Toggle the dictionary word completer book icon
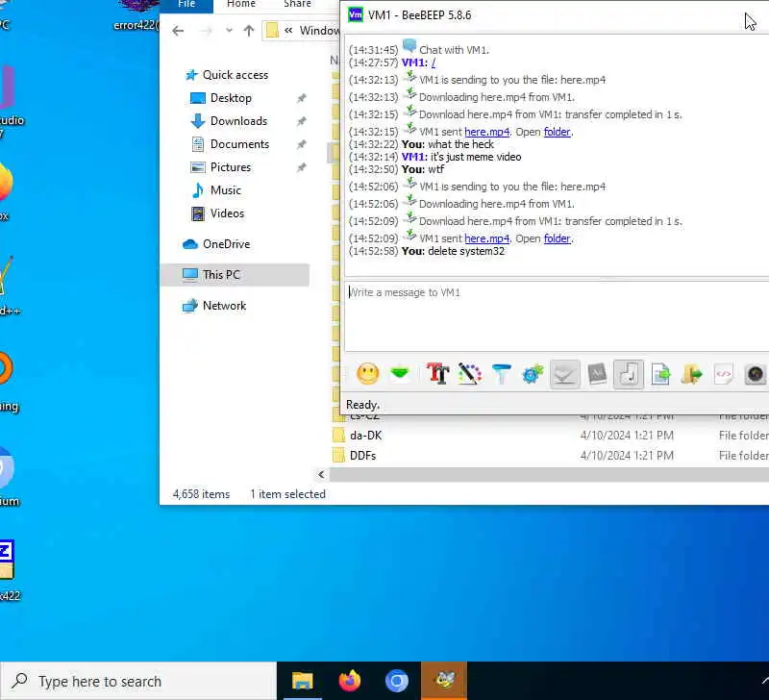The image size is (769, 700). (597, 374)
